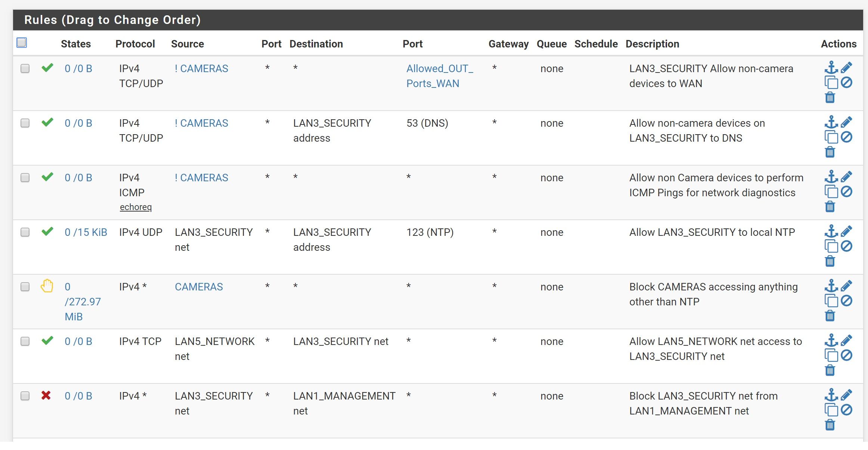
Task: View states for the NTP rule 0/15 KiB
Action: tap(86, 232)
